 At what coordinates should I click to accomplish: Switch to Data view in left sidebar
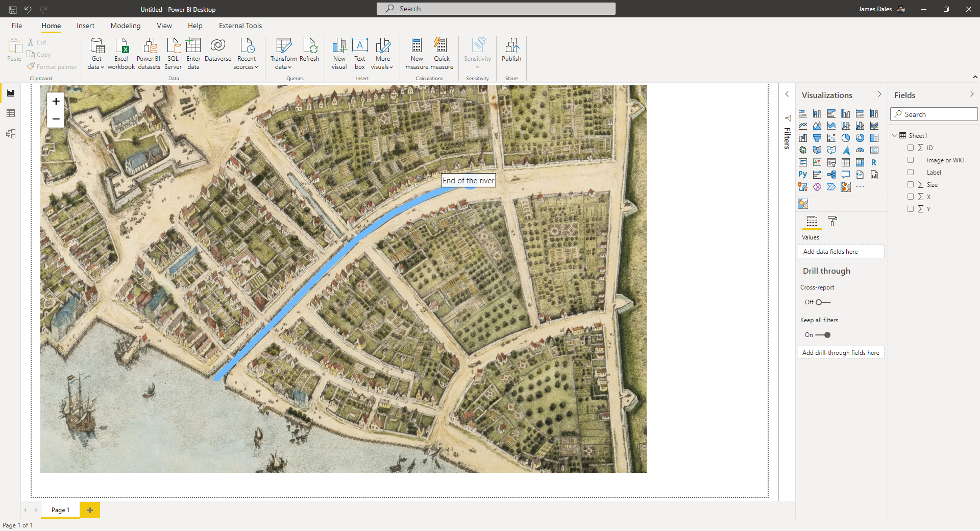pyautogui.click(x=11, y=113)
